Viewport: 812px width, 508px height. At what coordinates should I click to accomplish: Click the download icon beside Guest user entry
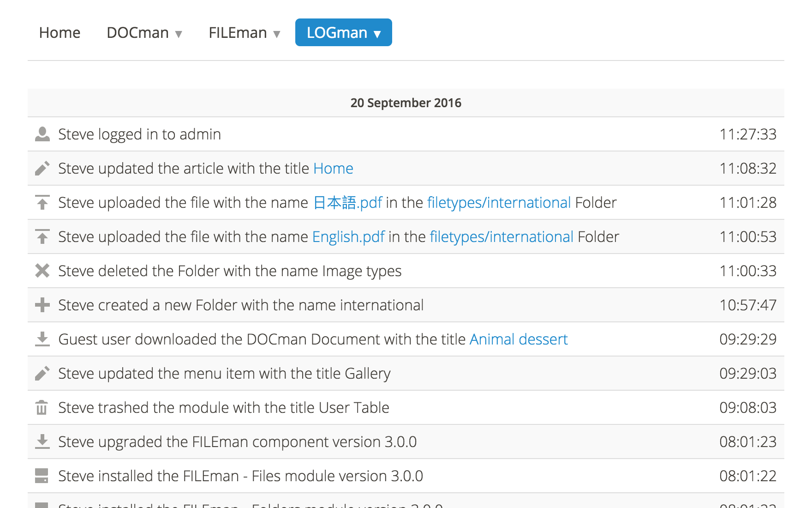tap(42, 339)
